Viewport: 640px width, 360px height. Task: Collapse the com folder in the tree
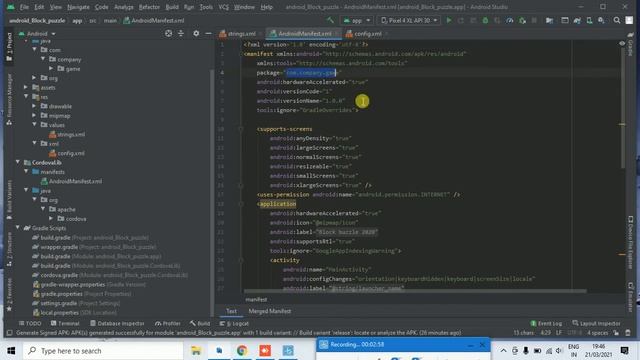tap(35, 49)
